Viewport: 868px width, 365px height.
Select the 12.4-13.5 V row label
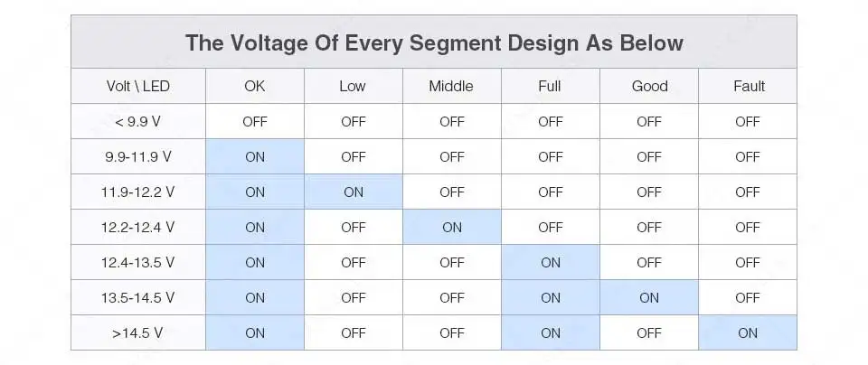(x=138, y=262)
